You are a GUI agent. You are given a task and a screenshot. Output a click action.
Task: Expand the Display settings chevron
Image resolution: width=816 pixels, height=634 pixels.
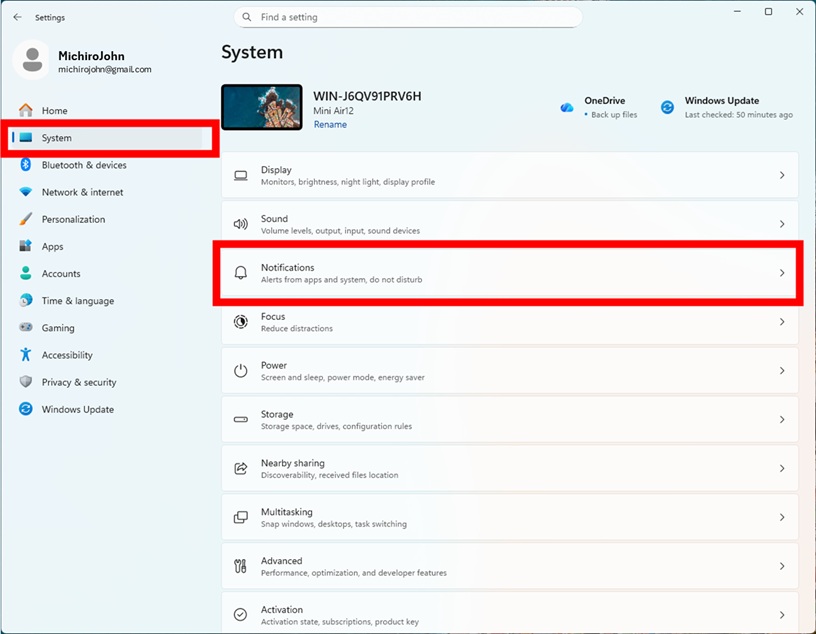(x=782, y=176)
